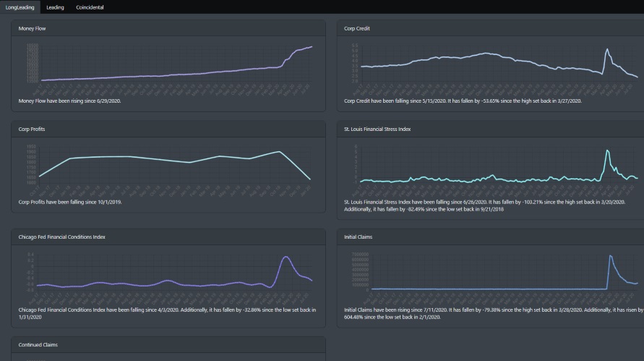Click St. Louis Financial Stress Index title

coord(377,129)
